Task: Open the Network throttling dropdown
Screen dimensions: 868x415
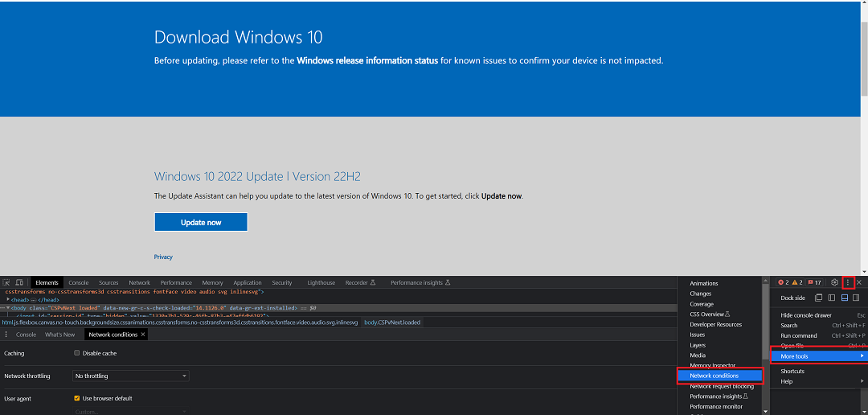Action: (131, 376)
